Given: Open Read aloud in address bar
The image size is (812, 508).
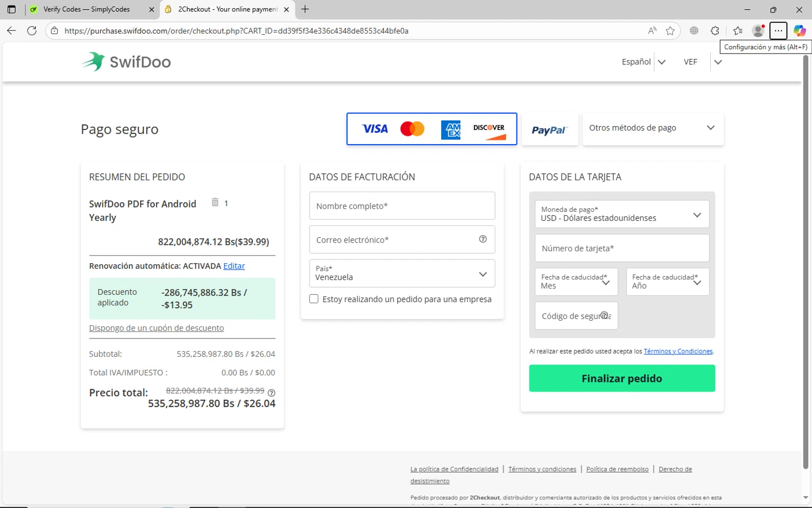Looking at the screenshot, I should (652, 31).
